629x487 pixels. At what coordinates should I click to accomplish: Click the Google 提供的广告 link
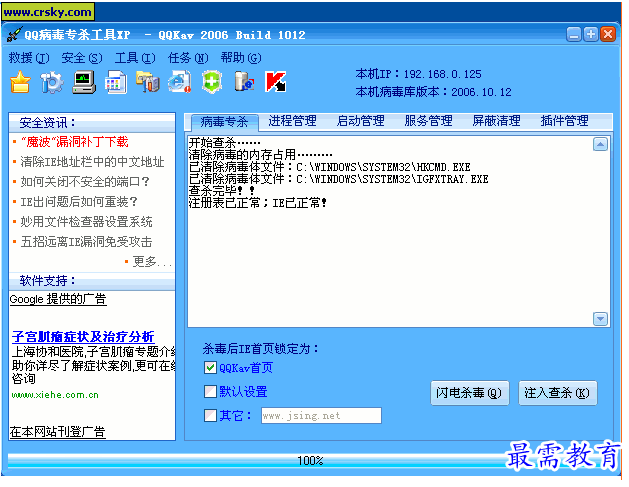pos(58,299)
